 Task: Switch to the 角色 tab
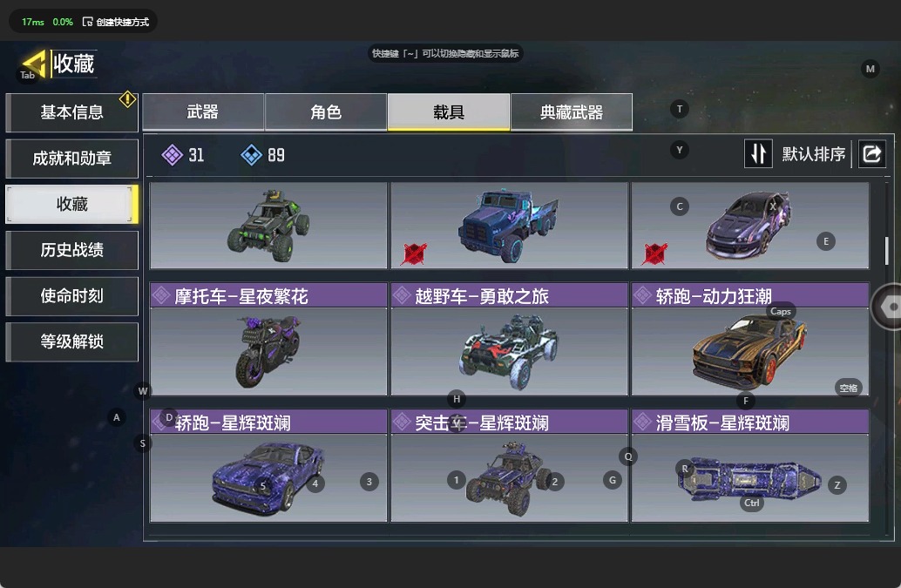(326, 112)
